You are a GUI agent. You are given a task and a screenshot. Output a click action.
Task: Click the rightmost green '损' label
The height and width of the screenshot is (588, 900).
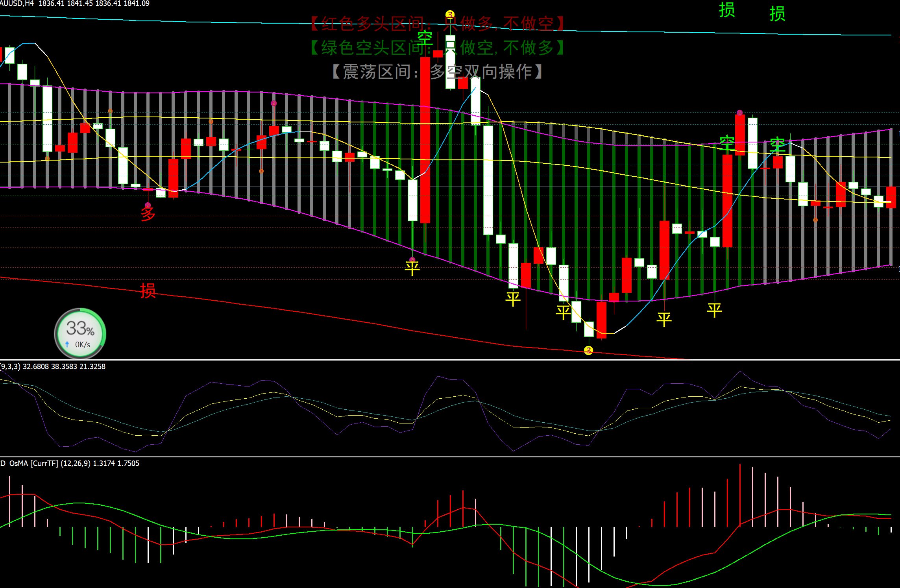[777, 14]
